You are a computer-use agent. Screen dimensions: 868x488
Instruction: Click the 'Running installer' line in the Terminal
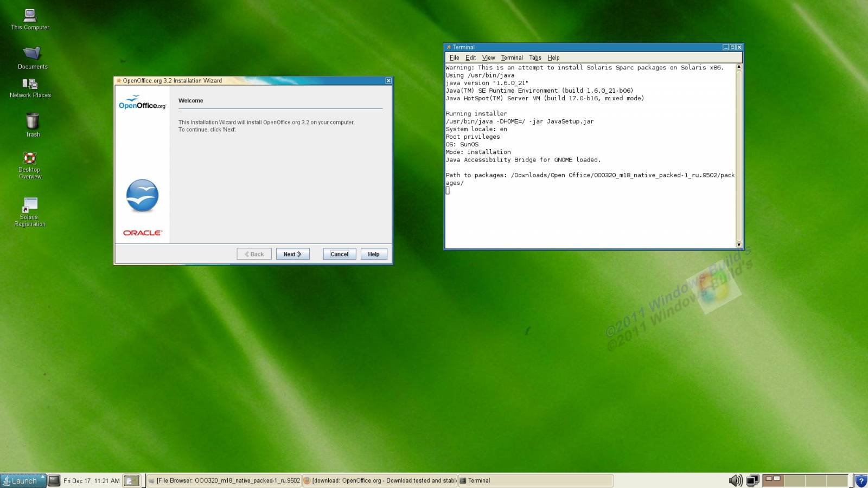point(476,114)
